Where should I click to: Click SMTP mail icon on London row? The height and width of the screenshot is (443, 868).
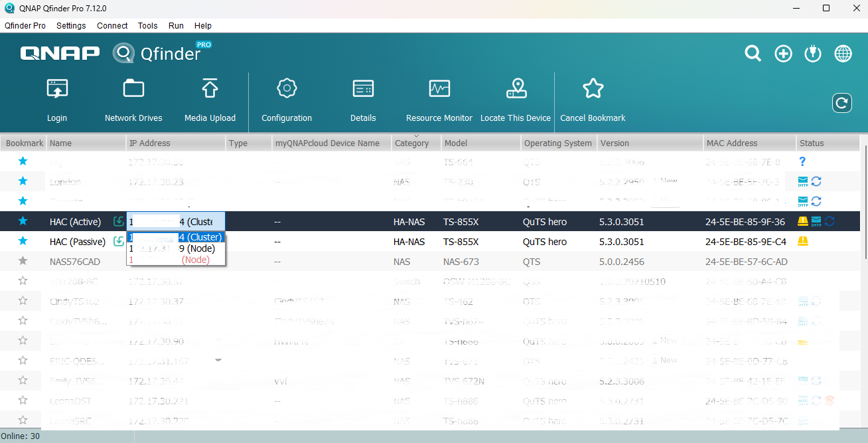pos(803,181)
